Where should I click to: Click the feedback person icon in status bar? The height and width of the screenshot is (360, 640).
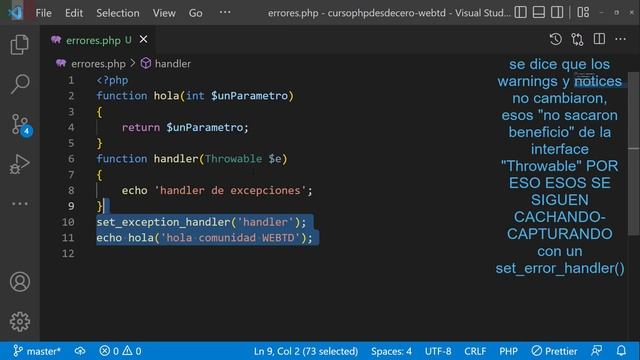(596, 351)
